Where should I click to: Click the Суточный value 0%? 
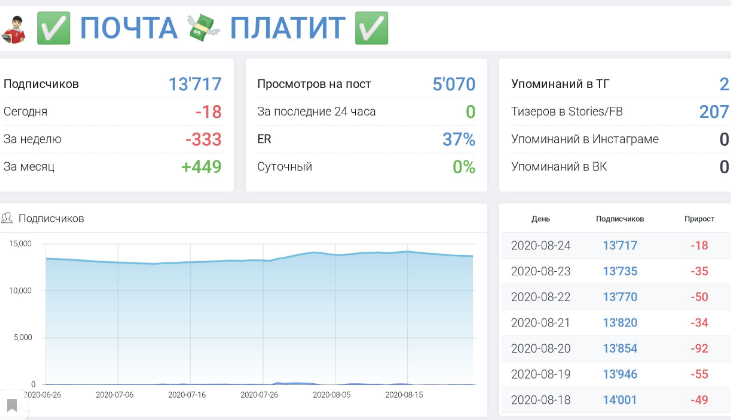tap(464, 167)
